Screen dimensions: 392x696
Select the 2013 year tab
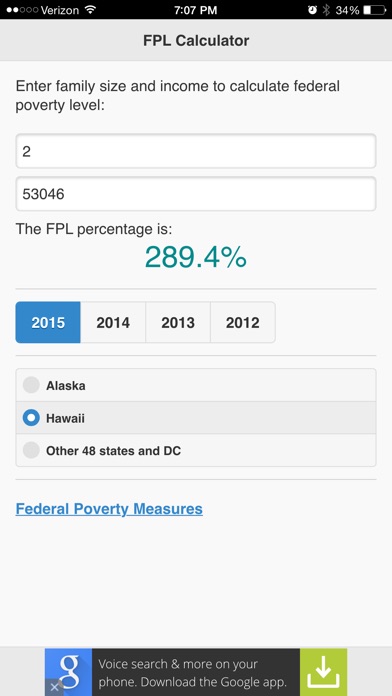point(178,322)
